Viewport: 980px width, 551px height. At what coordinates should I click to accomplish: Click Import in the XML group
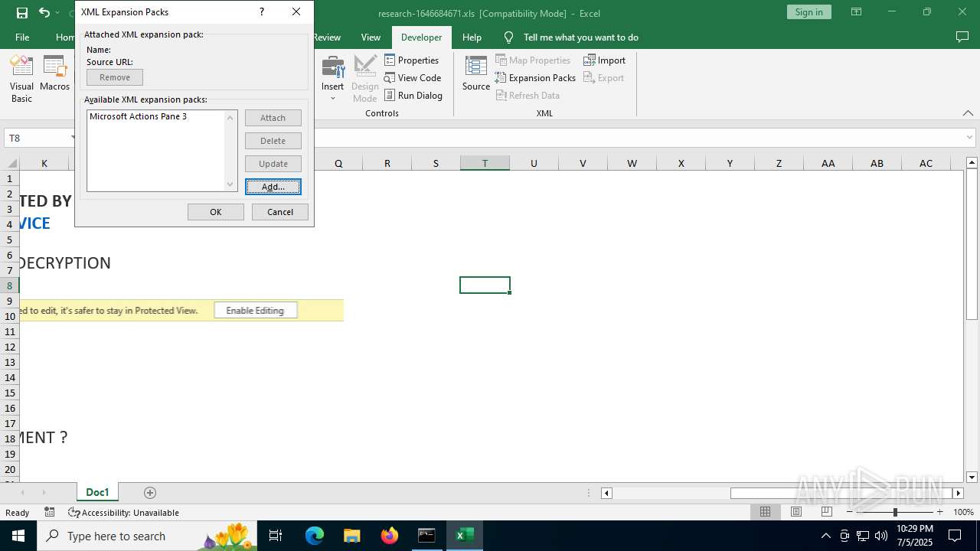[604, 60]
